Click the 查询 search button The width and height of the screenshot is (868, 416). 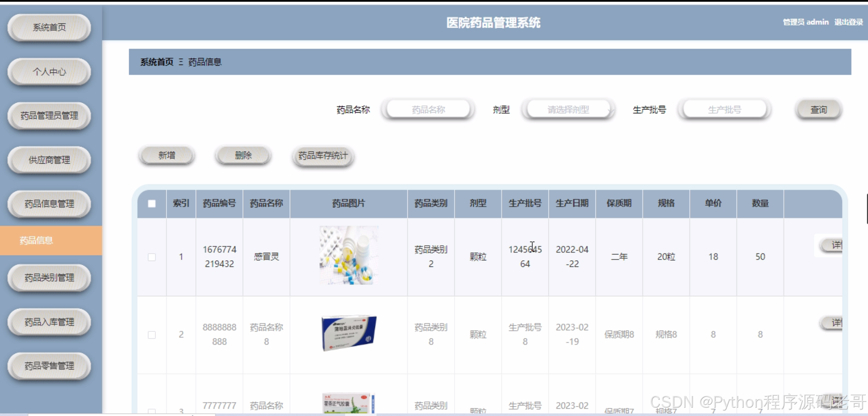tap(818, 110)
